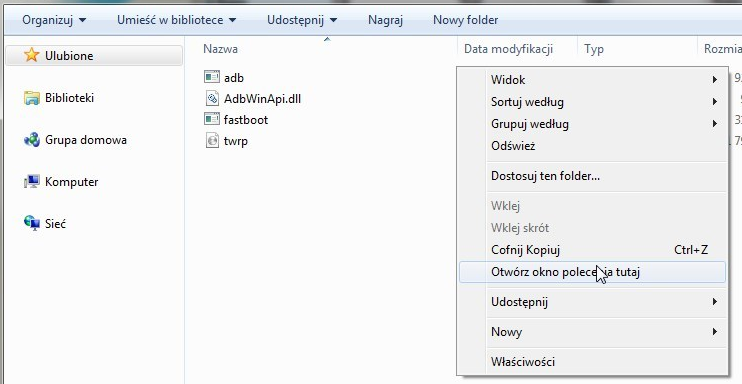Click the fastboot application icon

[x=212, y=119]
